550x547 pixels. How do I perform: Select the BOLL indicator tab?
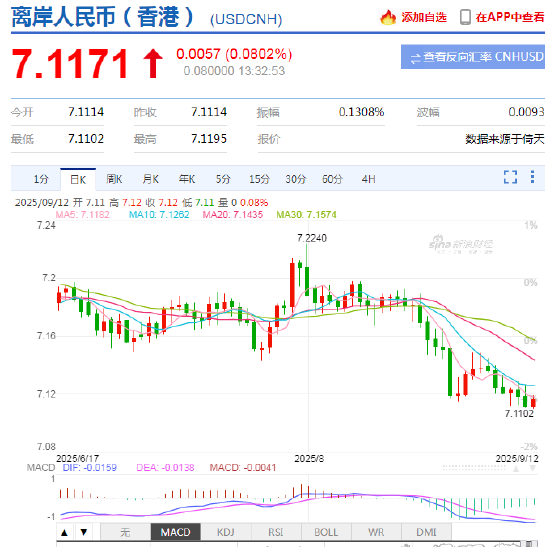coord(326,532)
